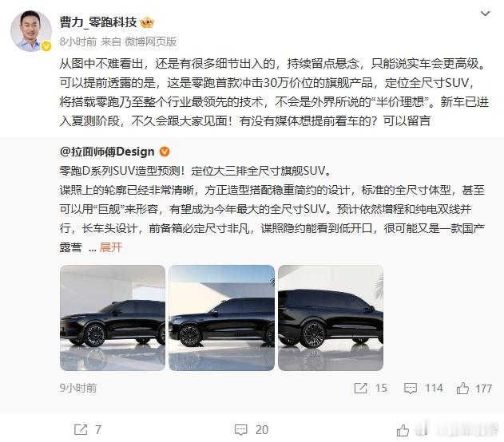Open third SUV rear-quarter thumbnail
Image resolution: width=504 pixels, height=442 pixels.
coord(331,318)
